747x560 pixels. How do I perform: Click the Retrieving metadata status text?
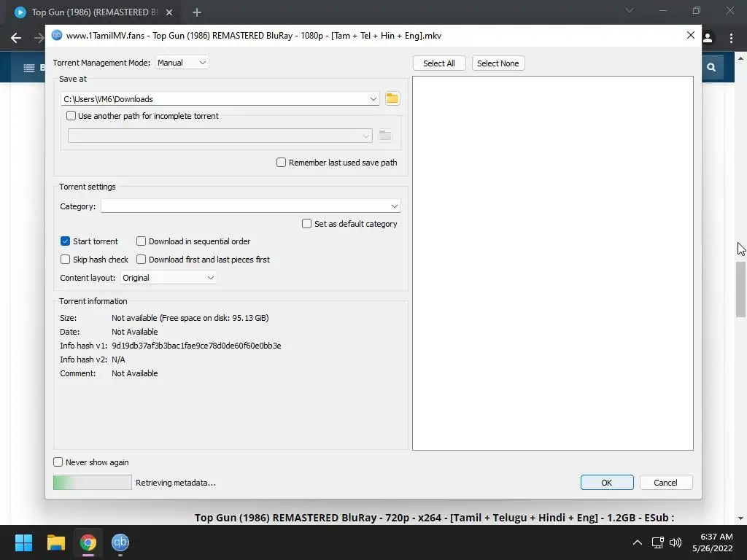176,483
